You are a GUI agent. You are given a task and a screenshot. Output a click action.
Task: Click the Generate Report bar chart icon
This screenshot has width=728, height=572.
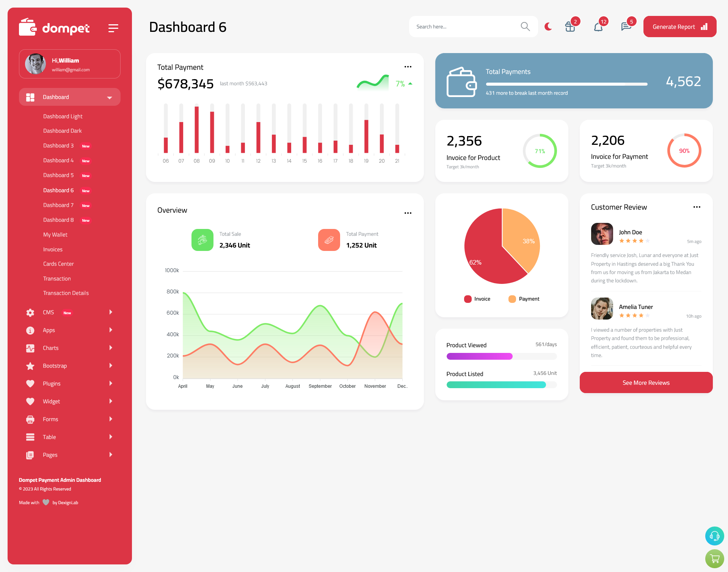[x=704, y=27]
